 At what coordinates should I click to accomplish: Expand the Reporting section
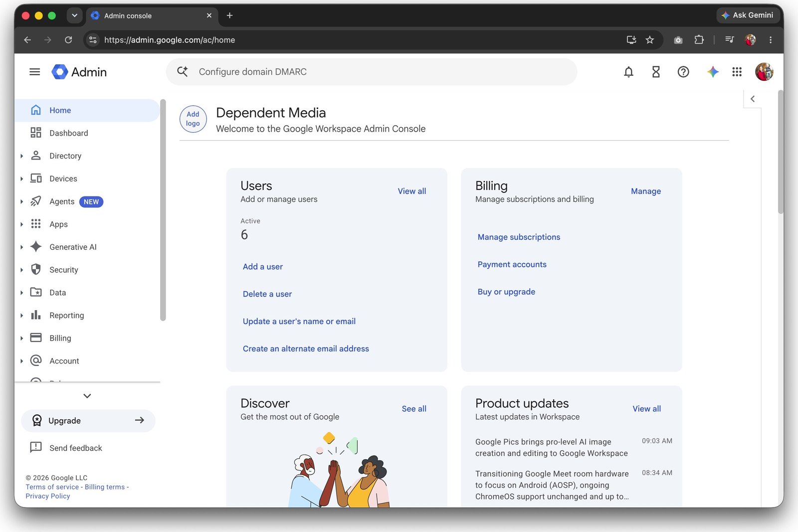coord(21,316)
